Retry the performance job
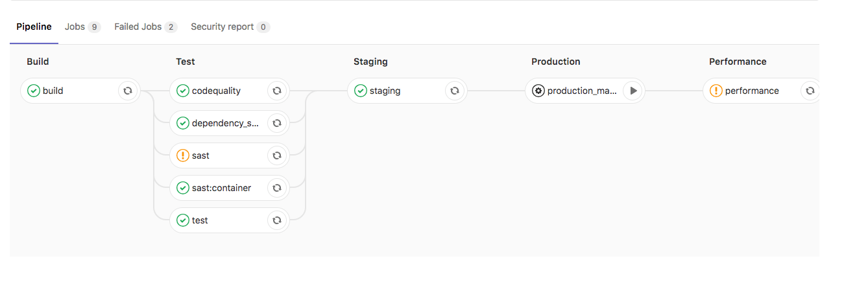 810,91
